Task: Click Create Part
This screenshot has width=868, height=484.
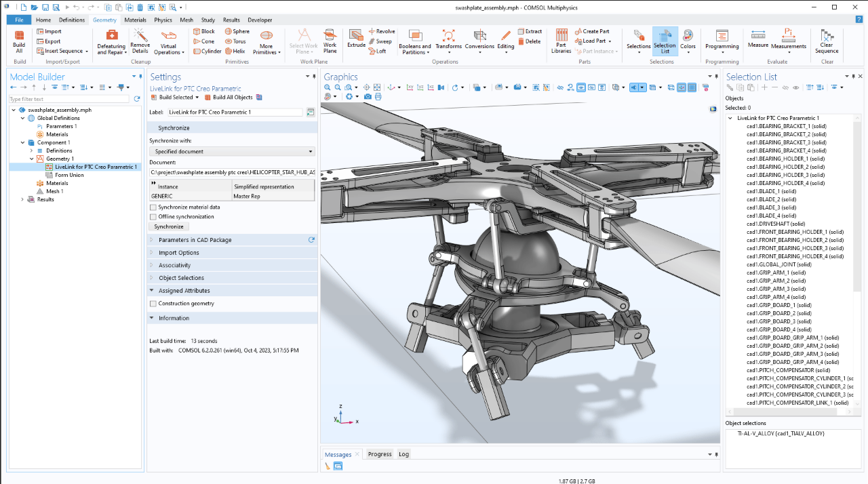Action: [591, 31]
